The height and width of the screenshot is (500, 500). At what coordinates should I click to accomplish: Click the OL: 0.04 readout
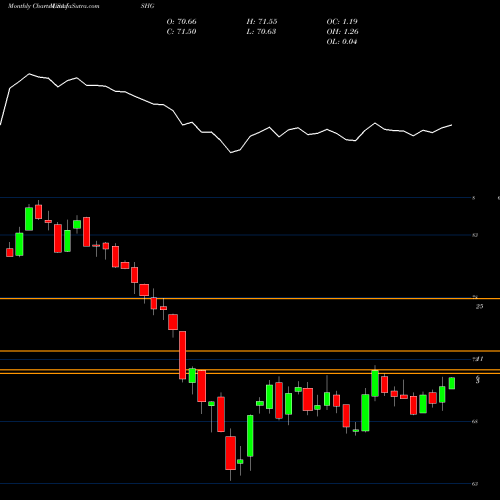pos(342,42)
